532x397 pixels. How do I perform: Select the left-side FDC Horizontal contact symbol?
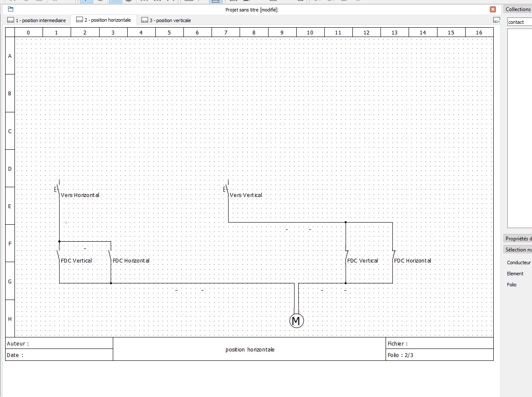click(110, 255)
